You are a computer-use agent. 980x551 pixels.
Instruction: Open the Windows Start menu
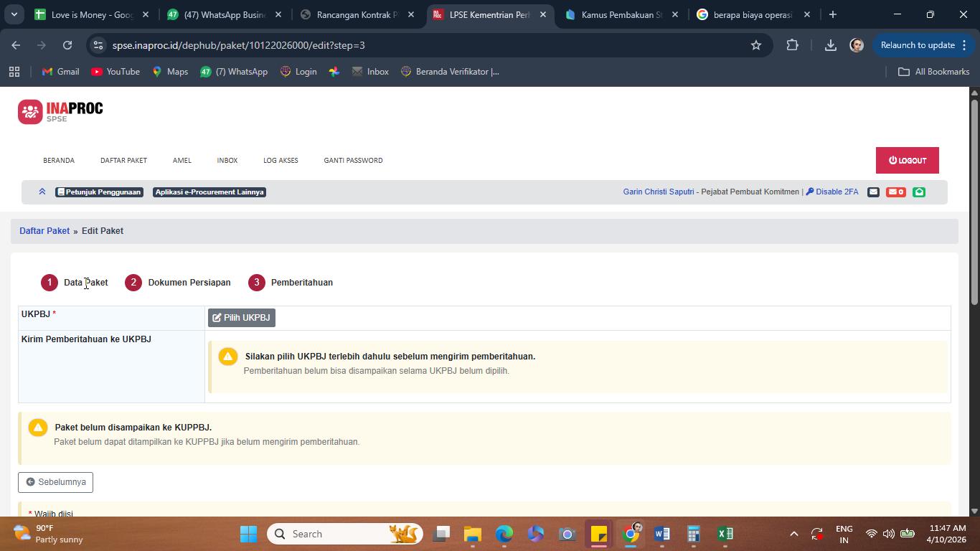click(x=248, y=534)
